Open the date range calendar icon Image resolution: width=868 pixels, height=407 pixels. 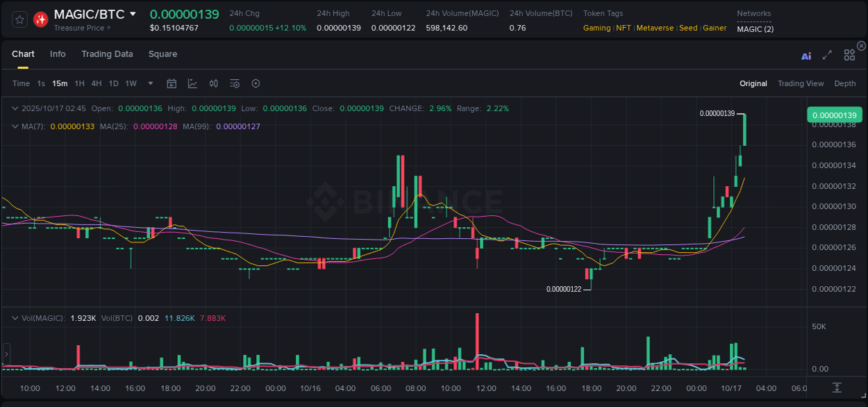click(172, 83)
